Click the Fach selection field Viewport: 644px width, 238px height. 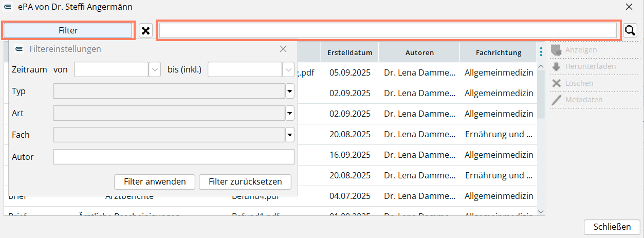(x=169, y=135)
